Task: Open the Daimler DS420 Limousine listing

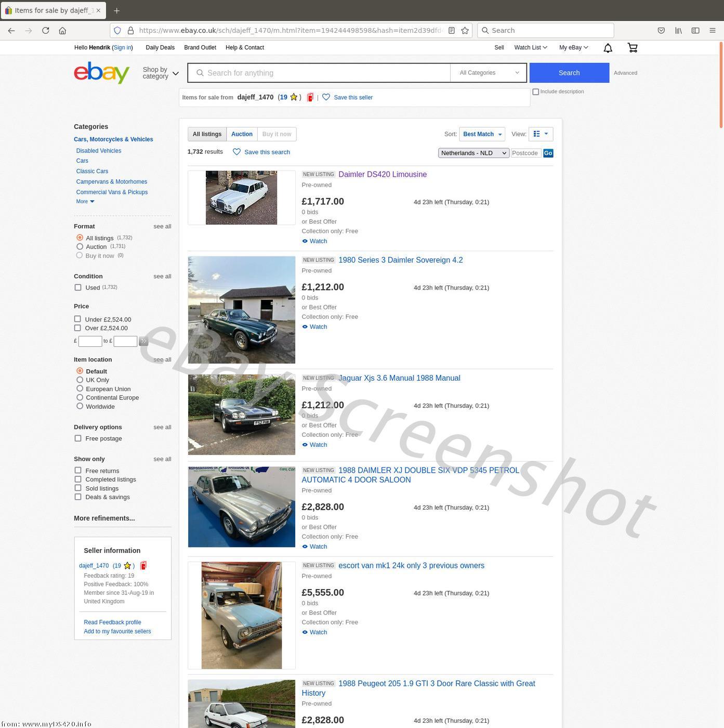Action: tap(382, 175)
